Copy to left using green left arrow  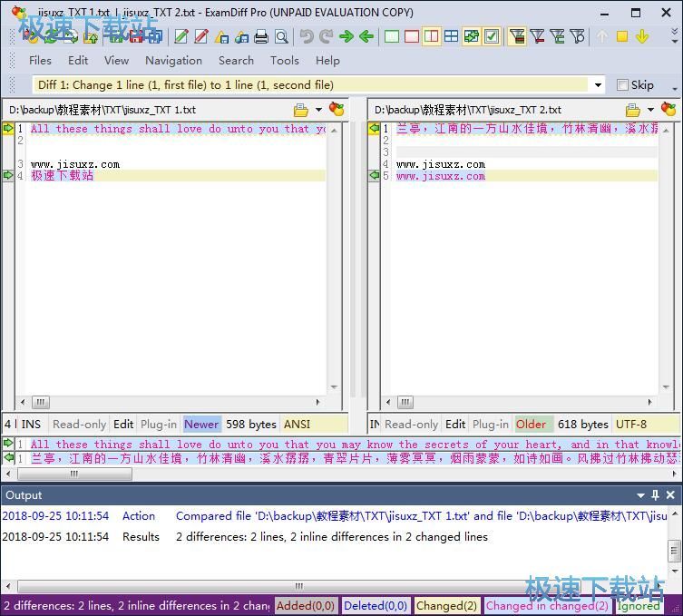[366, 36]
